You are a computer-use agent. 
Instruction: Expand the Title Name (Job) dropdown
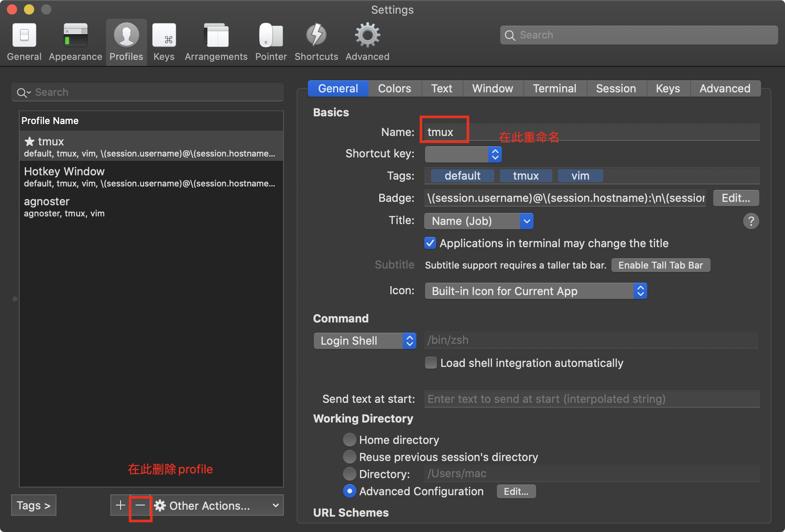478,221
